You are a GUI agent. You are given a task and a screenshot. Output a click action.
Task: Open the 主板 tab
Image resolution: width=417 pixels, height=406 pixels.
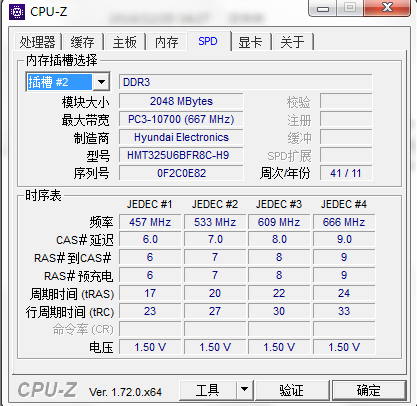(x=125, y=42)
